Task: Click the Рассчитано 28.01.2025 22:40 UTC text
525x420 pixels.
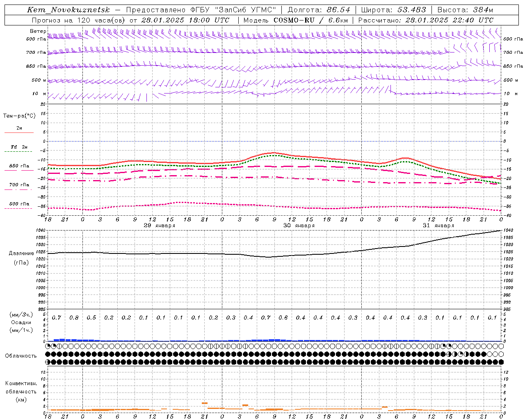Action: click(x=426, y=20)
